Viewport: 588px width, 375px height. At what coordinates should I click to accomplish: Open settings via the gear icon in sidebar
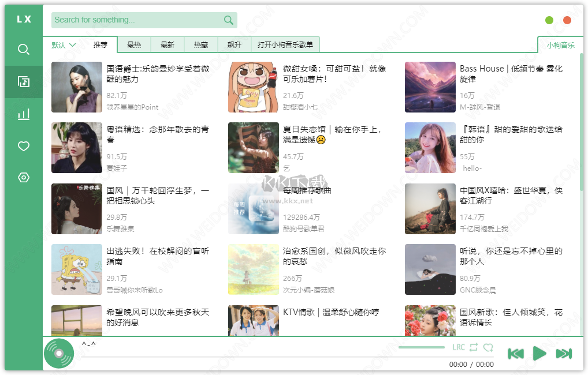point(23,177)
